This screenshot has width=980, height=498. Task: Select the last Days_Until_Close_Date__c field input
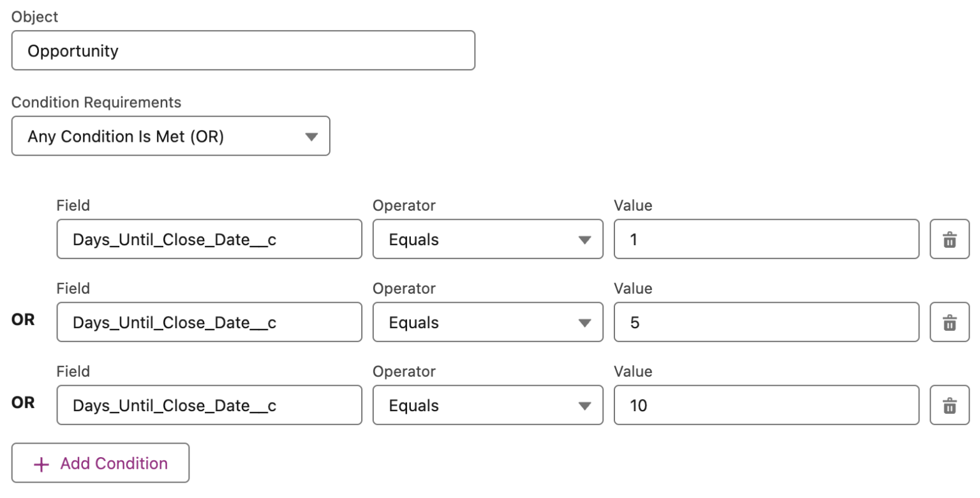(209, 405)
